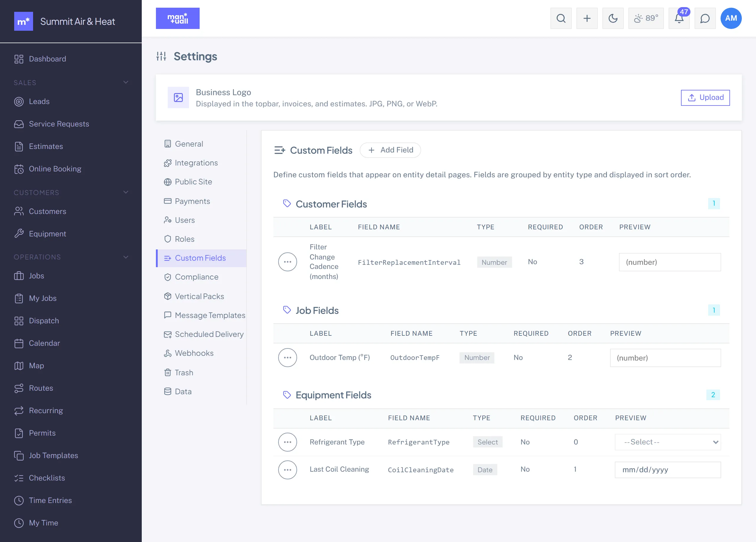Screen dimensions: 756x542
Task: Switch to Webhooks settings tab
Action: point(201,353)
